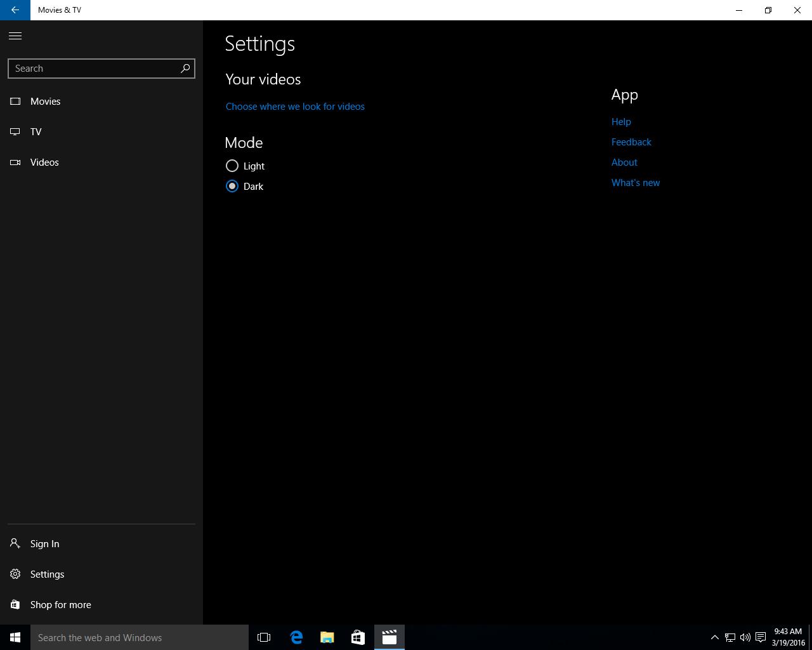Image resolution: width=812 pixels, height=650 pixels.
Task: Click the taskbar web and Windows search box
Action: tap(140, 637)
